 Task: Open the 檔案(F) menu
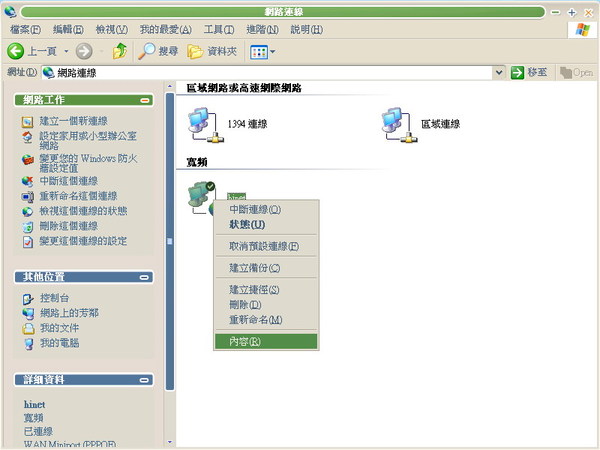click(x=25, y=29)
